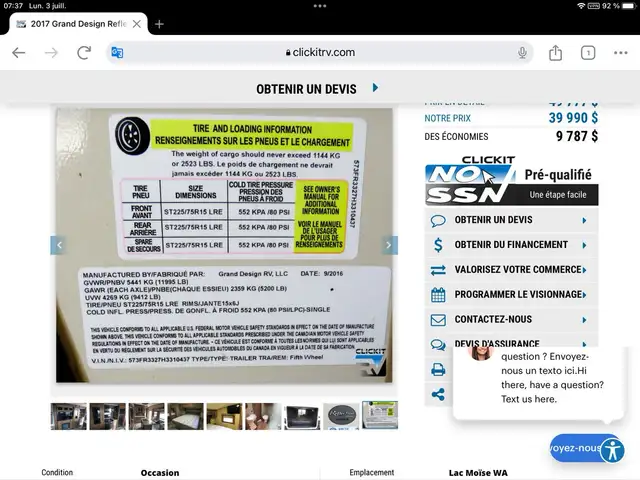Expand arrow beside OBTENIR DU FINANCEMENT
640x480 pixels.
(x=584, y=245)
